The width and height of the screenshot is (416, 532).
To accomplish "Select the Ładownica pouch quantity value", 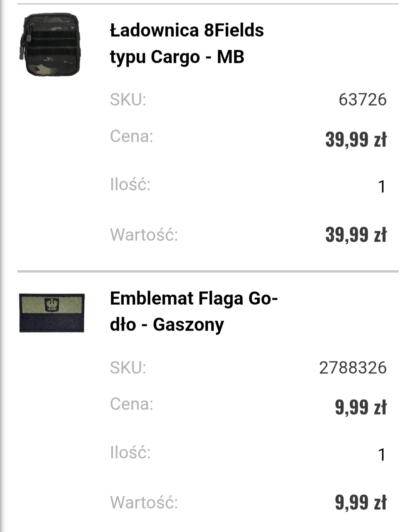I will click(x=381, y=187).
